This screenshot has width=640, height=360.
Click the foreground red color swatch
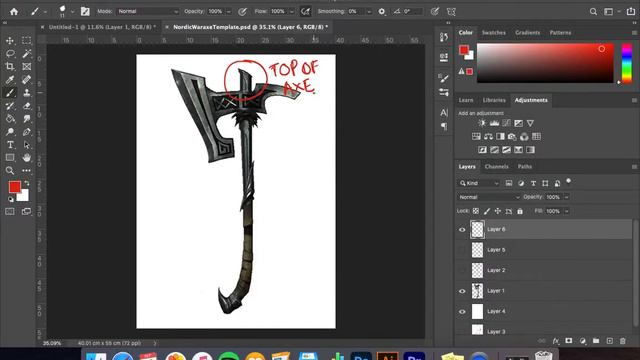pos(15,187)
